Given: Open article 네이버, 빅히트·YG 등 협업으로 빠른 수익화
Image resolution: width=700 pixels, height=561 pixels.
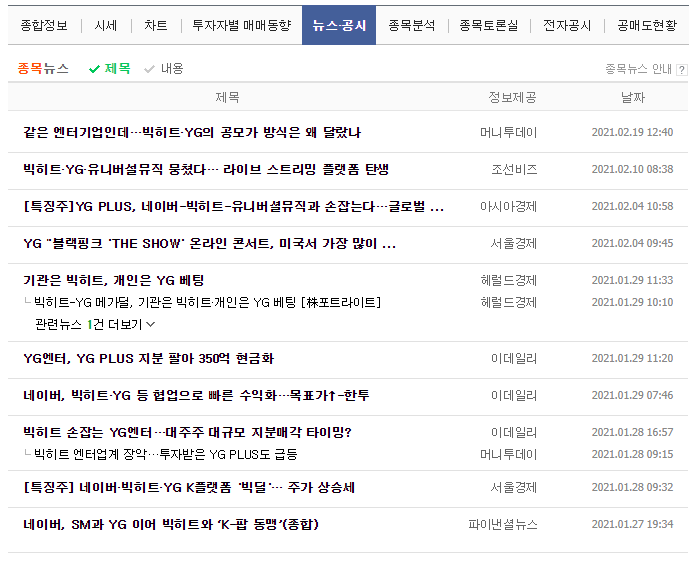Looking at the screenshot, I should click(x=196, y=396).
